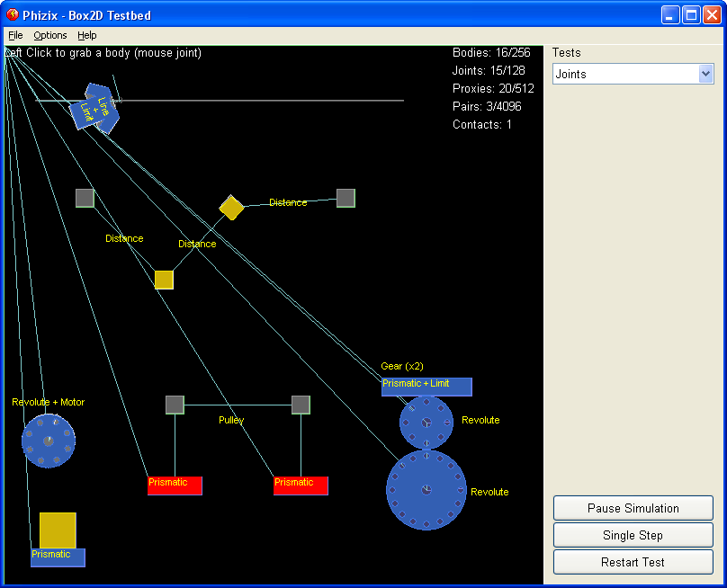
Task: Open the Options menu
Action: (x=50, y=35)
